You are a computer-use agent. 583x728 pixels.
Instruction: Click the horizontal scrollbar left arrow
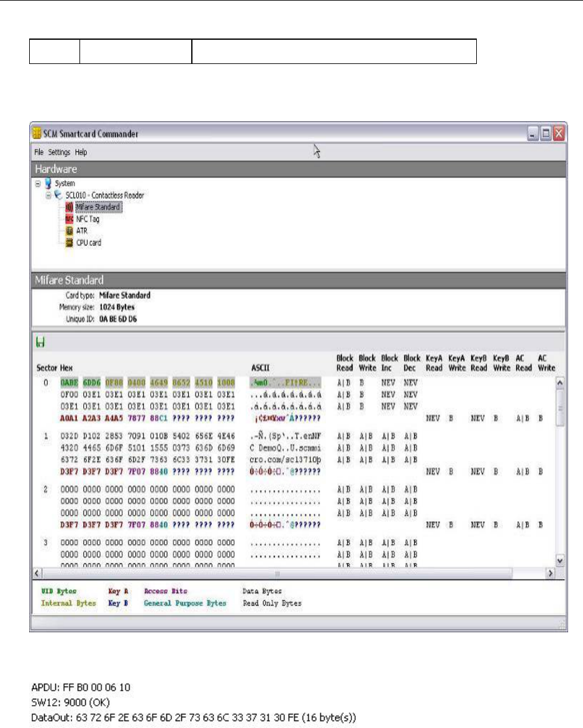(37, 573)
